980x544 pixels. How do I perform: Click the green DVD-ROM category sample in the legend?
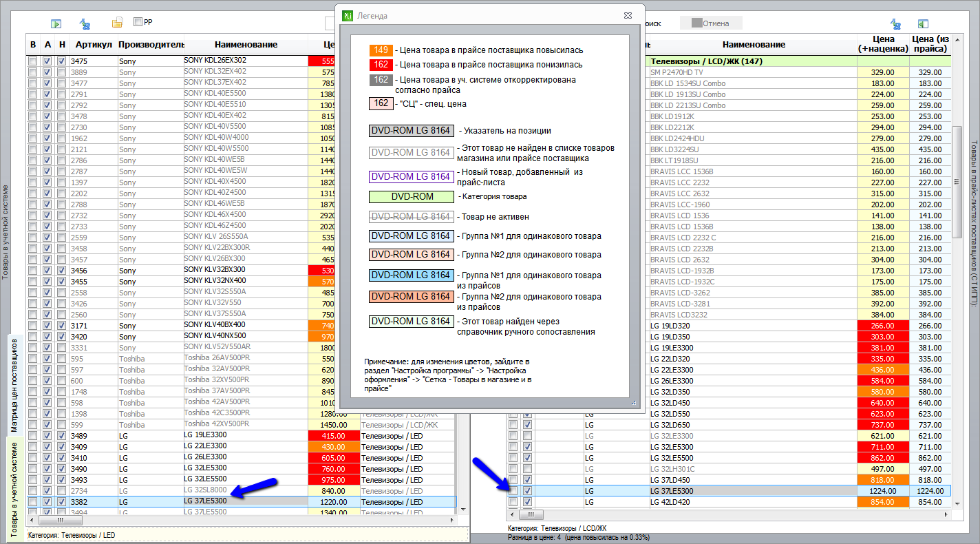point(412,196)
